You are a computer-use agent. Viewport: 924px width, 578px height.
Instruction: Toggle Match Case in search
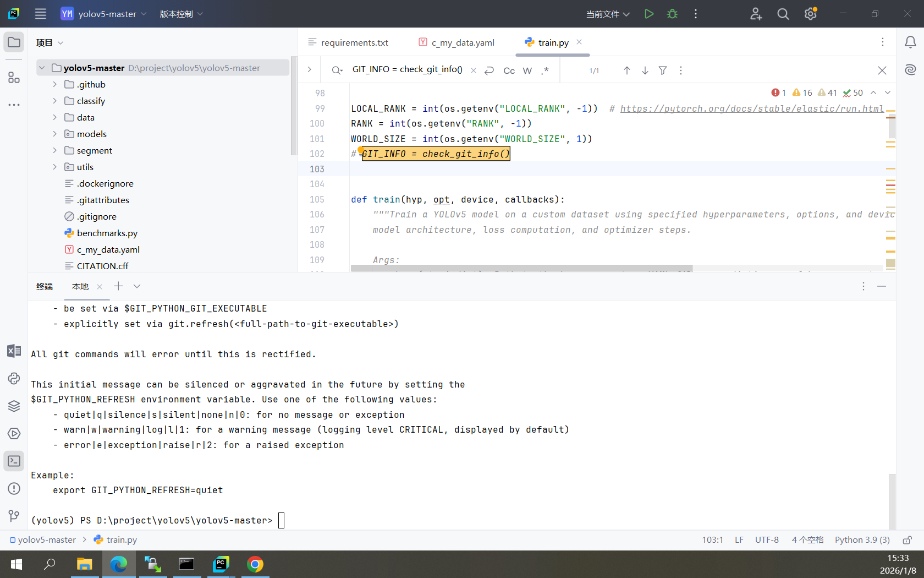pyautogui.click(x=509, y=70)
